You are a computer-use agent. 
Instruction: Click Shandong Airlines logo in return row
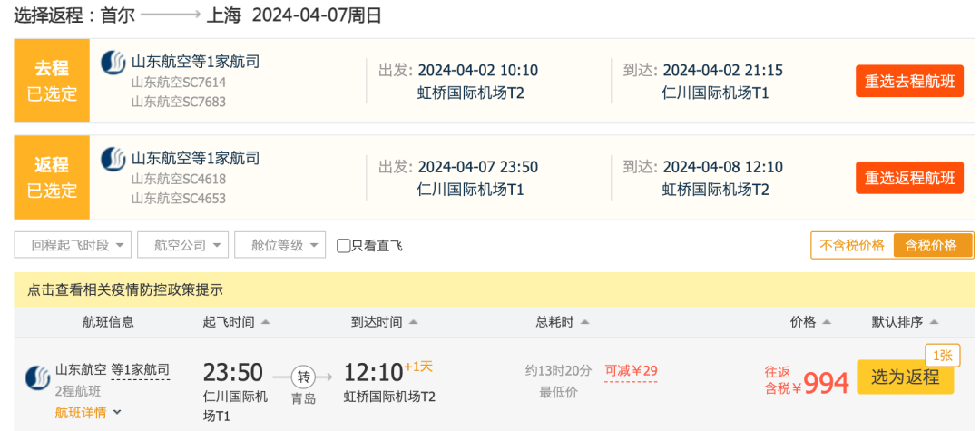click(113, 159)
